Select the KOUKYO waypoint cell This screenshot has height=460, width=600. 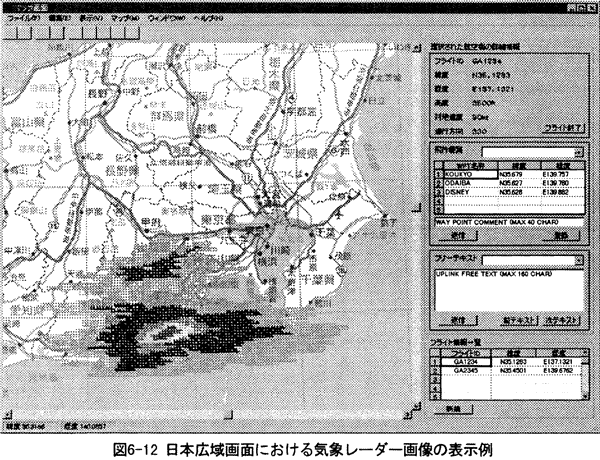470,174
